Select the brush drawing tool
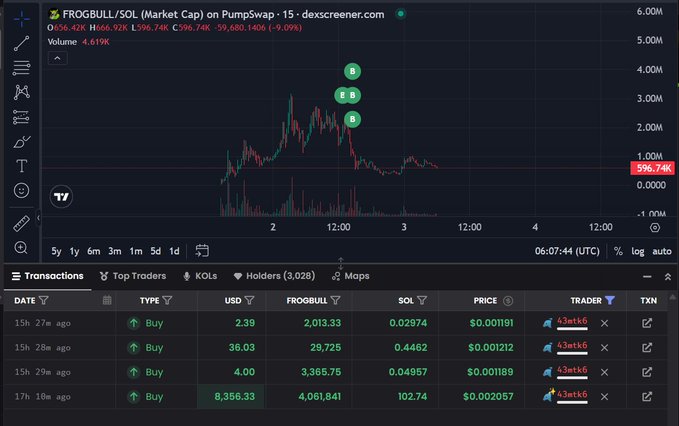Screen dimensions: 679x426 pyautogui.click(x=21, y=142)
